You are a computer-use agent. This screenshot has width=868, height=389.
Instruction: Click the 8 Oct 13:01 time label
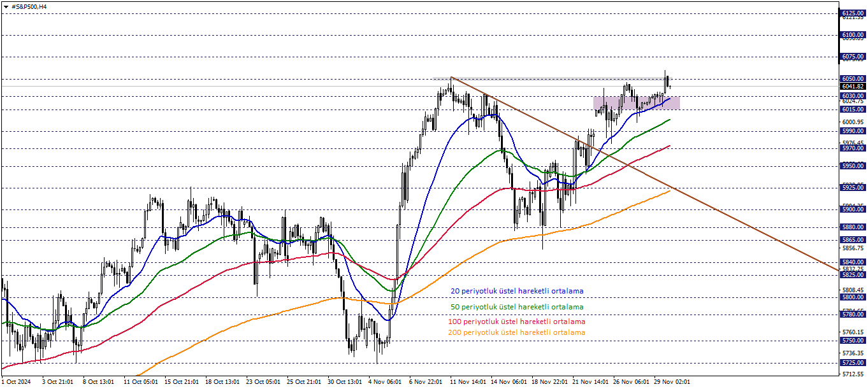click(x=99, y=383)
